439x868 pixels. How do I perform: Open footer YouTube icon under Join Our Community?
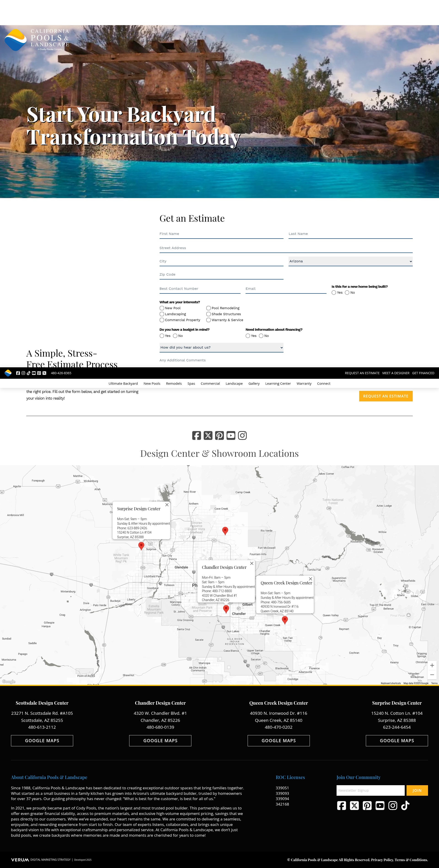(x=380, y=805)
